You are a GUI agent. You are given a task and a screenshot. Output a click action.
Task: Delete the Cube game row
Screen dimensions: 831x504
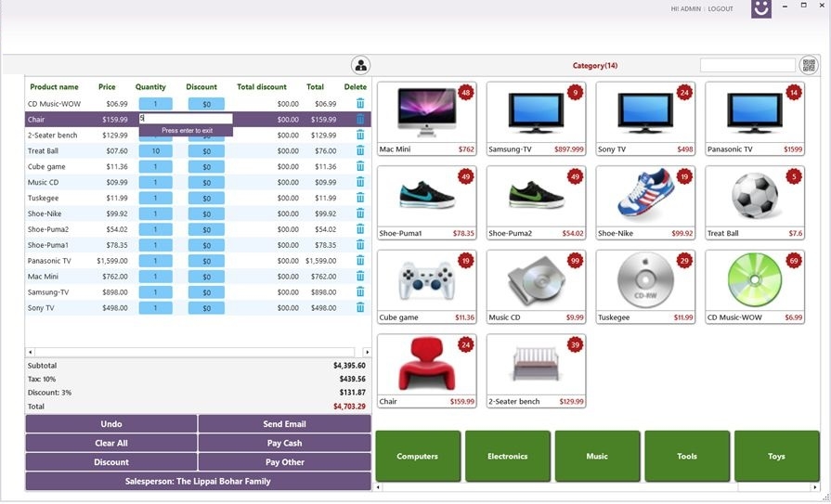360,166
